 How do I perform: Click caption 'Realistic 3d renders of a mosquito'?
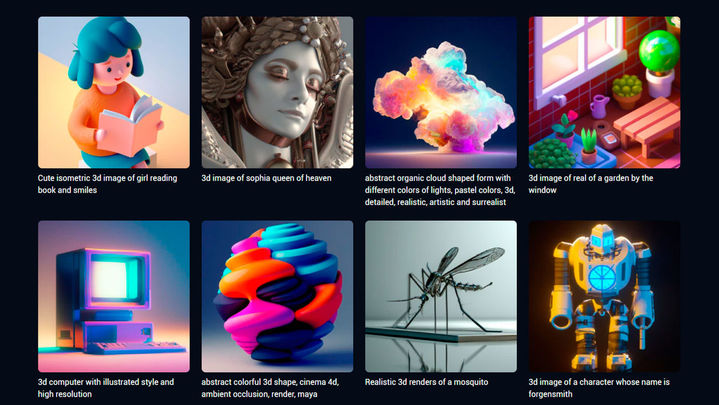(426, 382)
